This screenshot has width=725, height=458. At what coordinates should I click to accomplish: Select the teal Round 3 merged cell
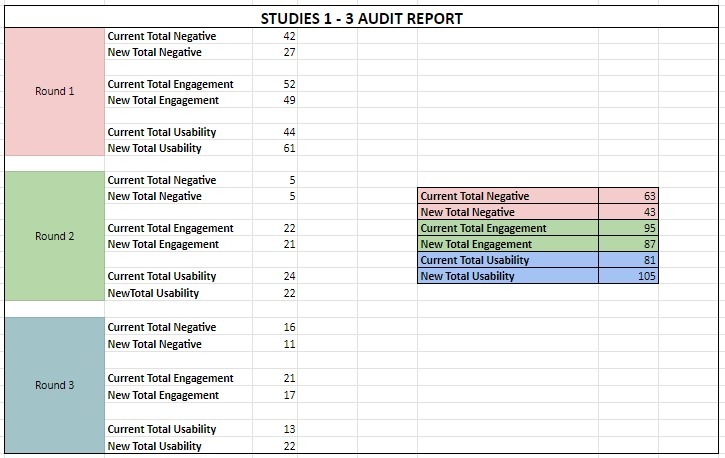55,385
